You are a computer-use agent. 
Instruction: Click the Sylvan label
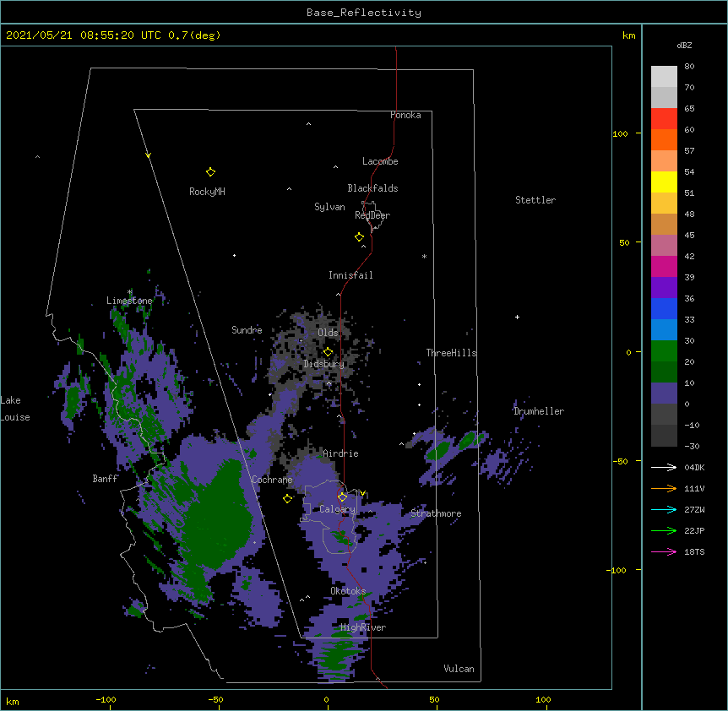329,207
